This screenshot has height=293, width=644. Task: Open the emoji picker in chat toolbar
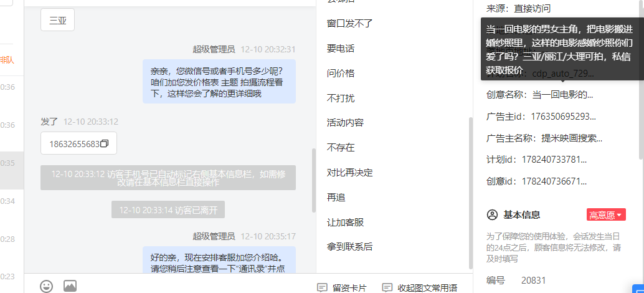(47, 286)
